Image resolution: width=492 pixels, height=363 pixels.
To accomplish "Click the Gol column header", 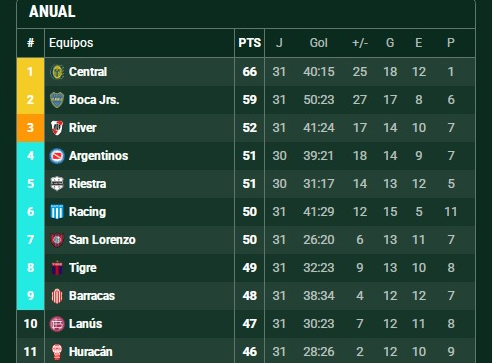I will point(319,43).
